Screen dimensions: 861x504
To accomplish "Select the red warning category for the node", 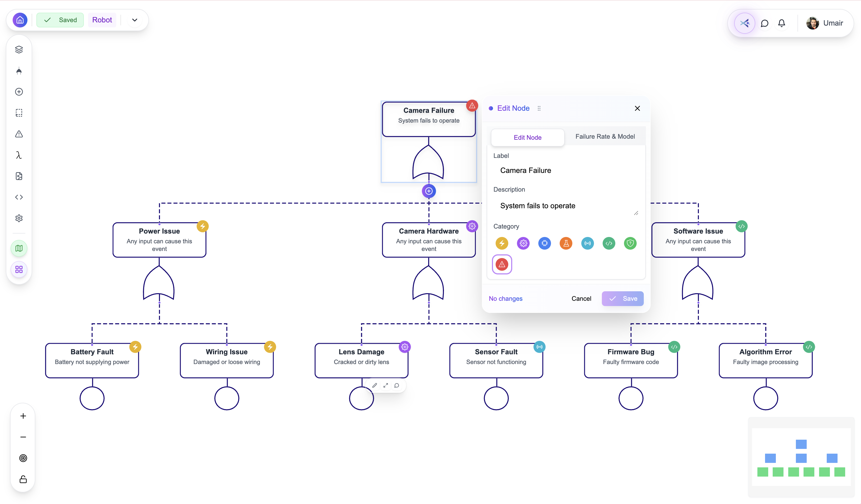I will 502,264.
